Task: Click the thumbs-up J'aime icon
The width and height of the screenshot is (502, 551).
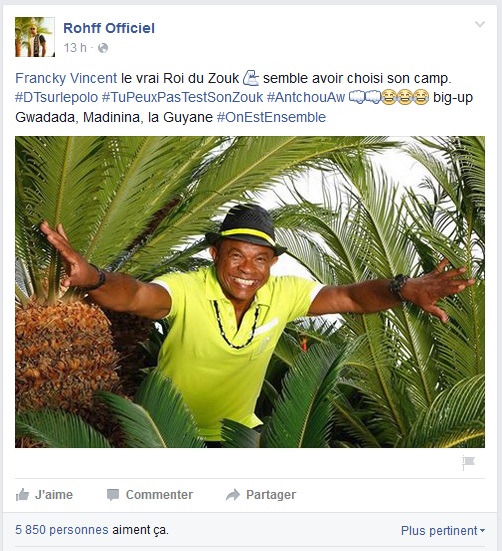Action: [x=22, y=495]
